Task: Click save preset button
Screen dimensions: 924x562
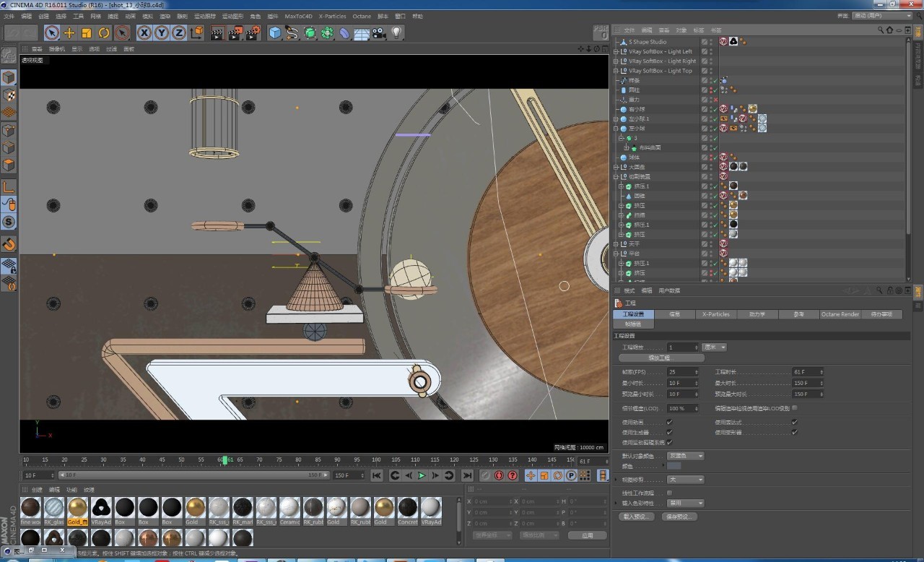Action: (679, 517)
